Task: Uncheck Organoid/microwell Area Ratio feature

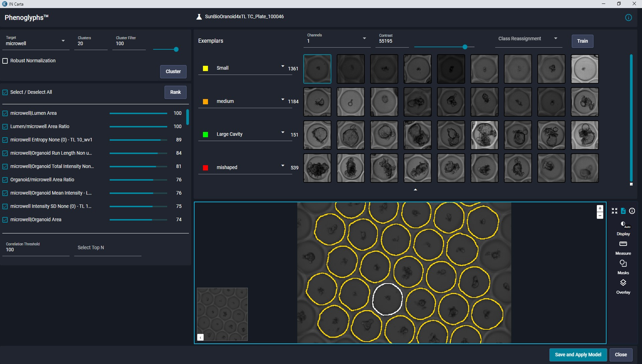Action: (x=5, y=180)
